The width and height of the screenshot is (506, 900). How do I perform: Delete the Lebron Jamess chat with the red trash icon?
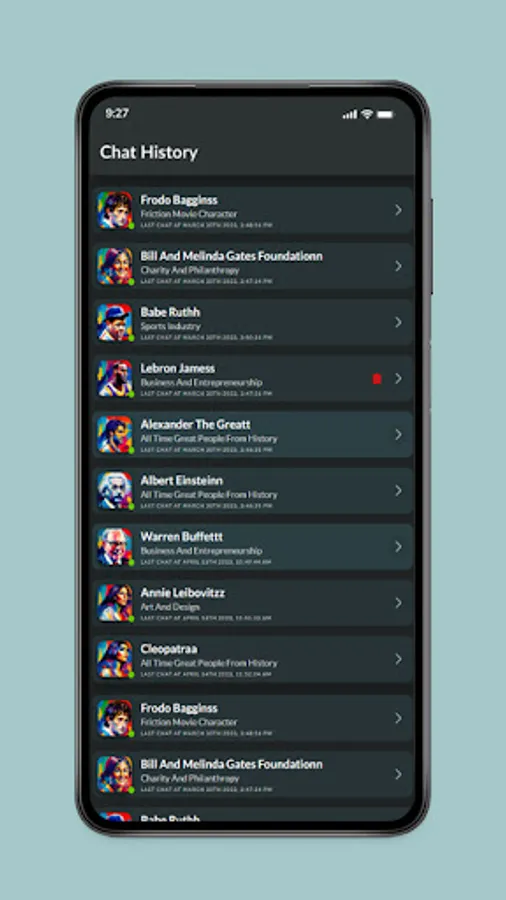pos(377,379)
